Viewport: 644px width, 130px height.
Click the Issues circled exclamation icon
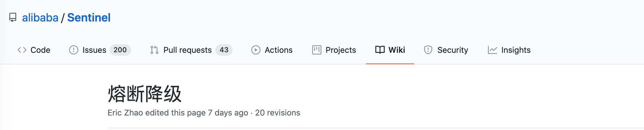coord(74,50)
